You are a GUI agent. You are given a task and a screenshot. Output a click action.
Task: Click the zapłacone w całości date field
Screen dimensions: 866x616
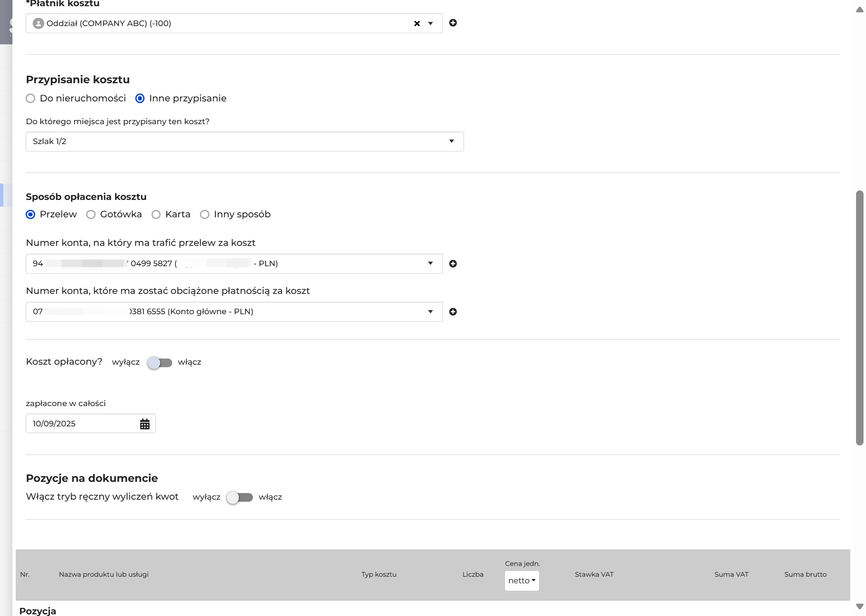pyautogui.click(x=91, y=423)
